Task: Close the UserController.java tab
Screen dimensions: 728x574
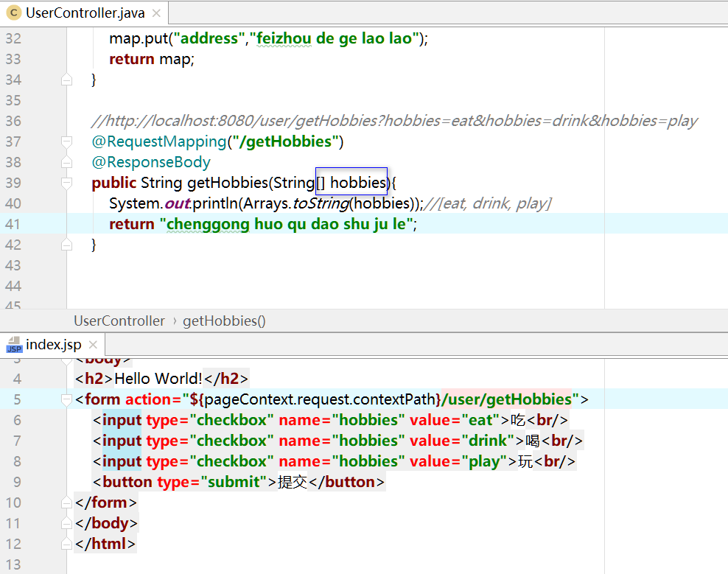Action: tap(156, 13)
